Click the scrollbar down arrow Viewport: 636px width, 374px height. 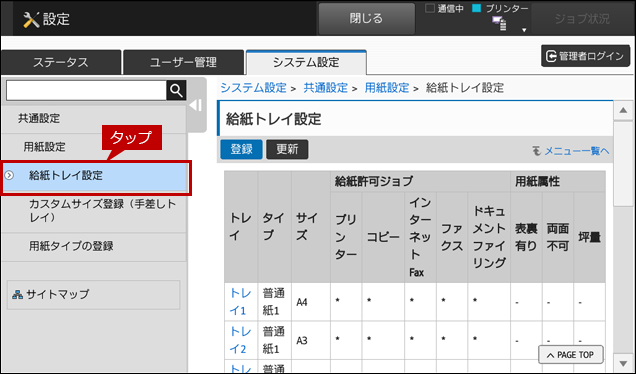click(623, 362)
